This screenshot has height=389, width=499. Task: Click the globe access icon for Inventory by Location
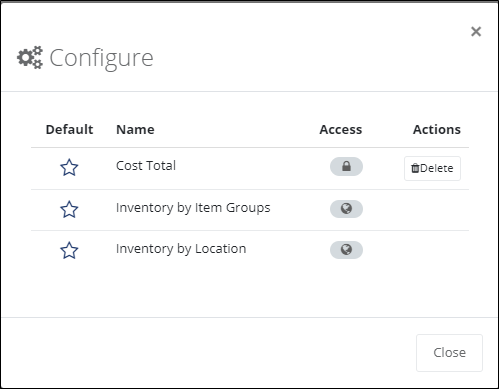pyautogui.click(x=346, y=250)
